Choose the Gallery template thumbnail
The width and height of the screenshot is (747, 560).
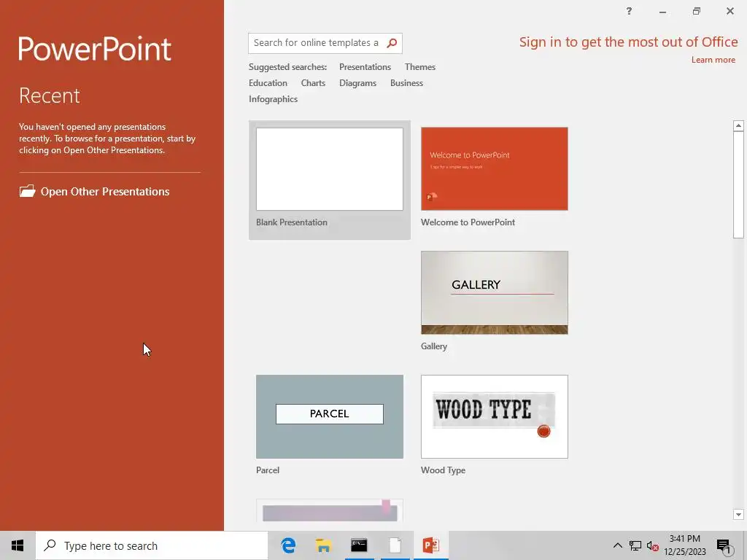(x=495, y=293)
